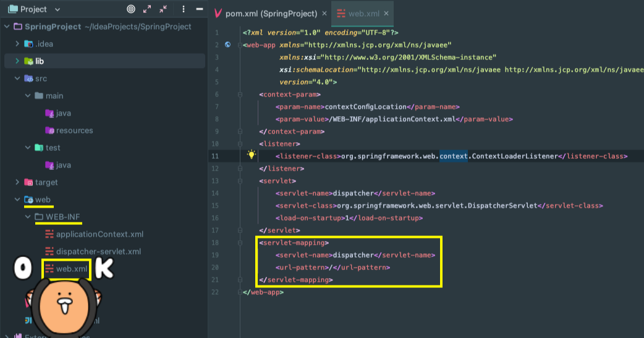The image size is (644, 338).
Task: Click the web.xml file icon in tree
Action: (49, 269)
